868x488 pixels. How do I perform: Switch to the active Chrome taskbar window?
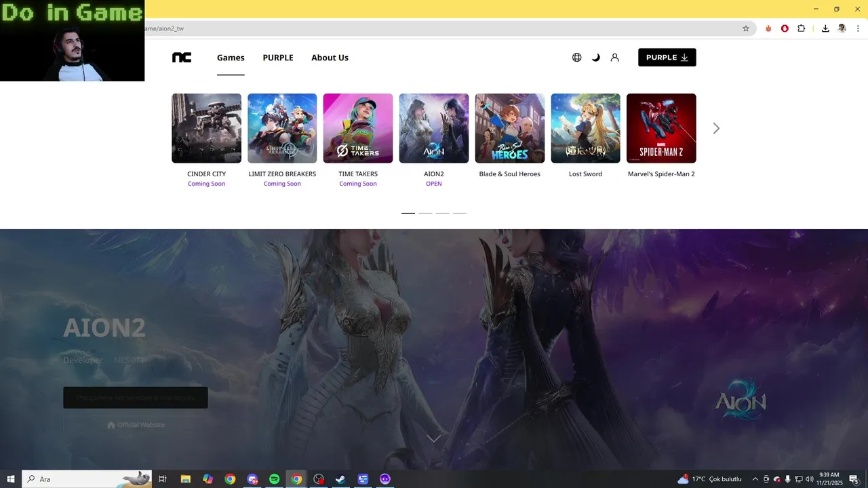[x=296, y=479]
